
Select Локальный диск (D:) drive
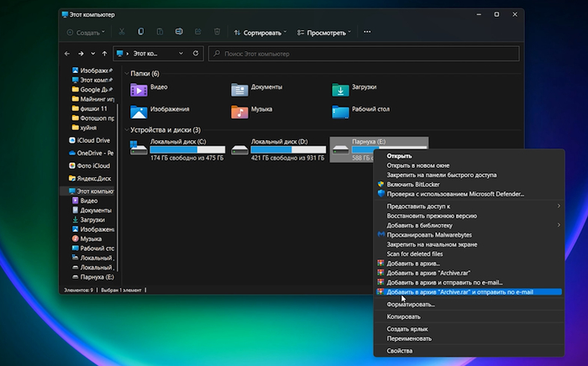(278, 149)
